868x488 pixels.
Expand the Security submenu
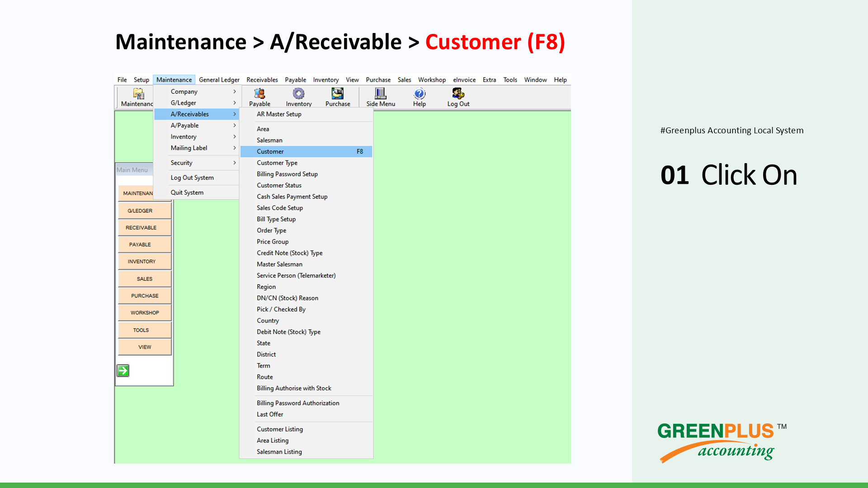197,163
